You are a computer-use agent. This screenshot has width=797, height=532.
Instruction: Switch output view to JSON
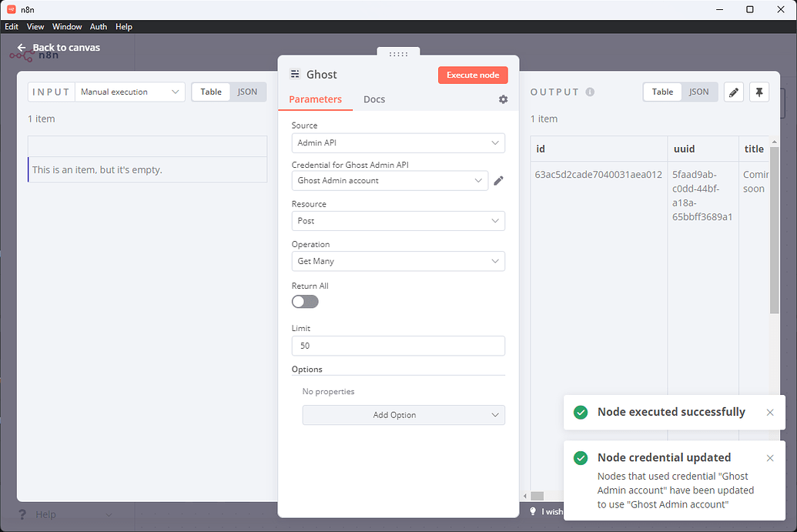click(698, 91)
